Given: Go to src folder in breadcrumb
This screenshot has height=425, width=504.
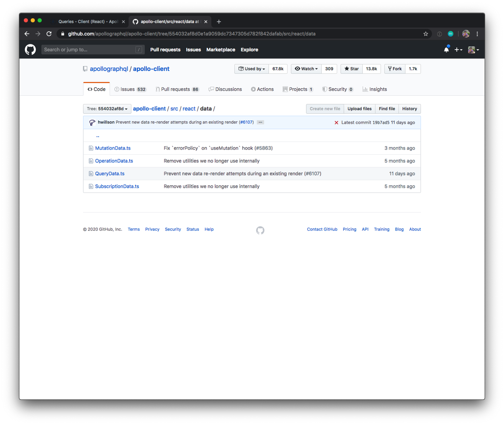Looking at the screenshot, I should tap(174, 109).
